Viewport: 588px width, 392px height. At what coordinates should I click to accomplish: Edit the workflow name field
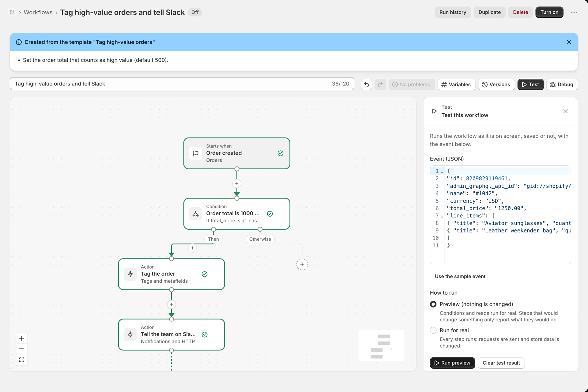[182, 84]
